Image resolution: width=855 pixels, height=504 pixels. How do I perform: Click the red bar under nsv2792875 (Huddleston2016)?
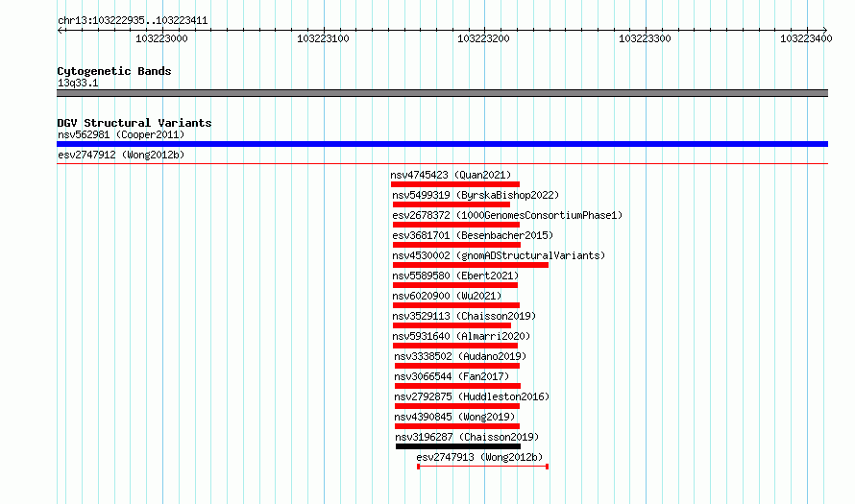[457, 406]
